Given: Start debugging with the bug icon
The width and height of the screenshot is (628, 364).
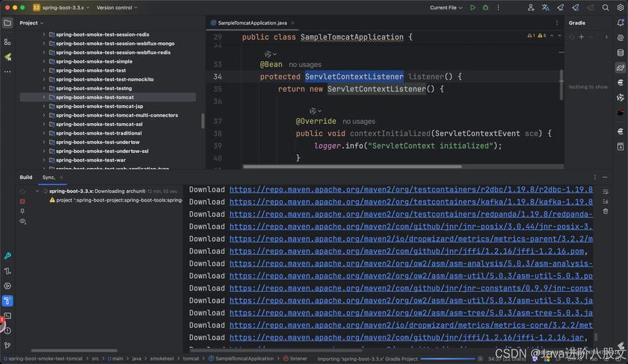Looking at the screenshot, I should point(485,7).
